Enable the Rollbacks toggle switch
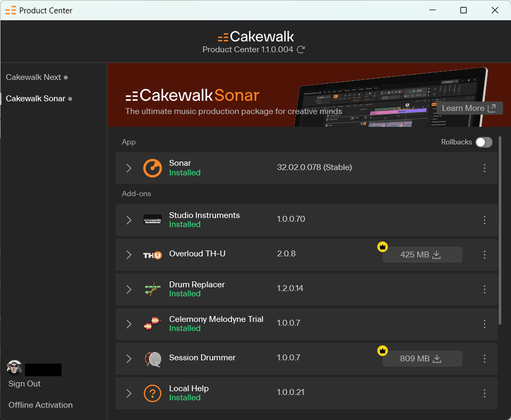 click(484, 142)
